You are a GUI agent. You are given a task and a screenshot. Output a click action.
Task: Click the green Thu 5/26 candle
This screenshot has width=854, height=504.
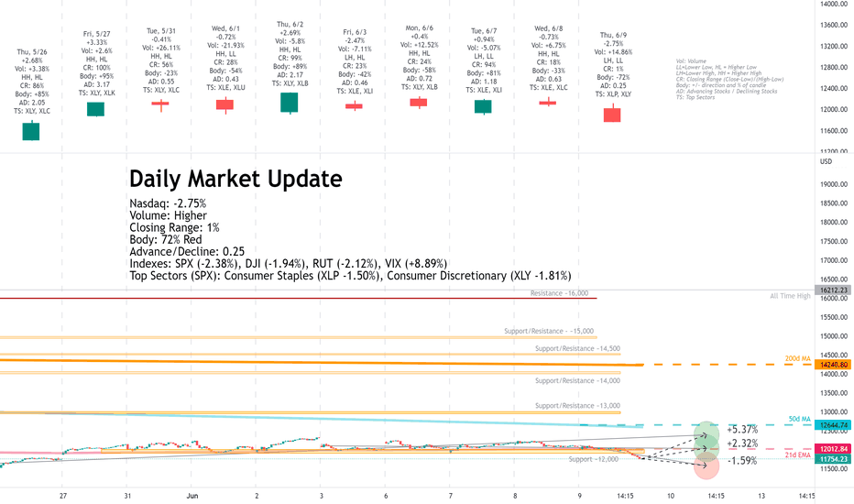pyautogui.click(x=31, y=131)
